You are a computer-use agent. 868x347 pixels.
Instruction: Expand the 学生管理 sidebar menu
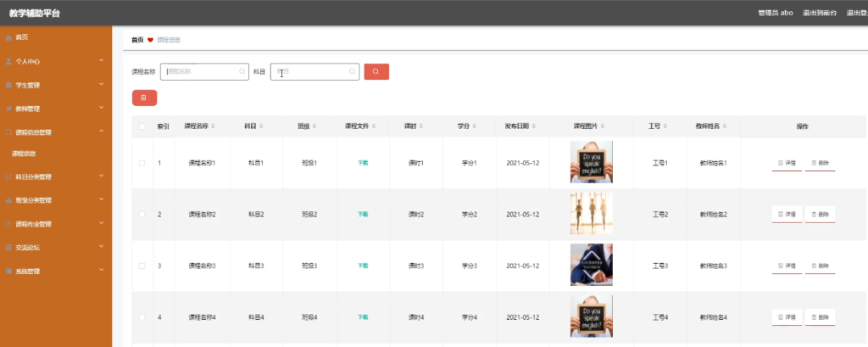click(x=56, y=86)
